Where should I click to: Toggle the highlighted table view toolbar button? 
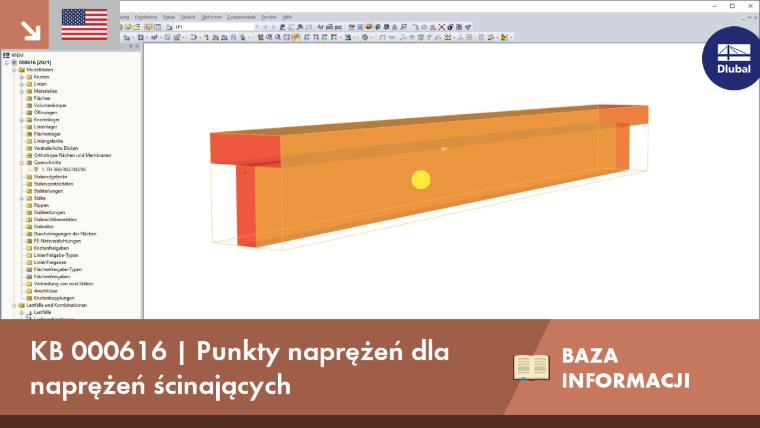pos(149,27)
